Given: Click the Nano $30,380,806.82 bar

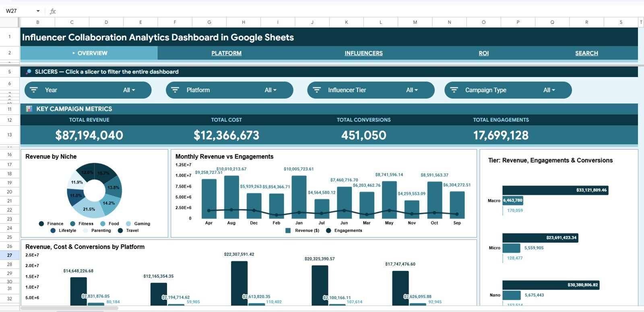Looking at the screenshot, I should point(551,285).
